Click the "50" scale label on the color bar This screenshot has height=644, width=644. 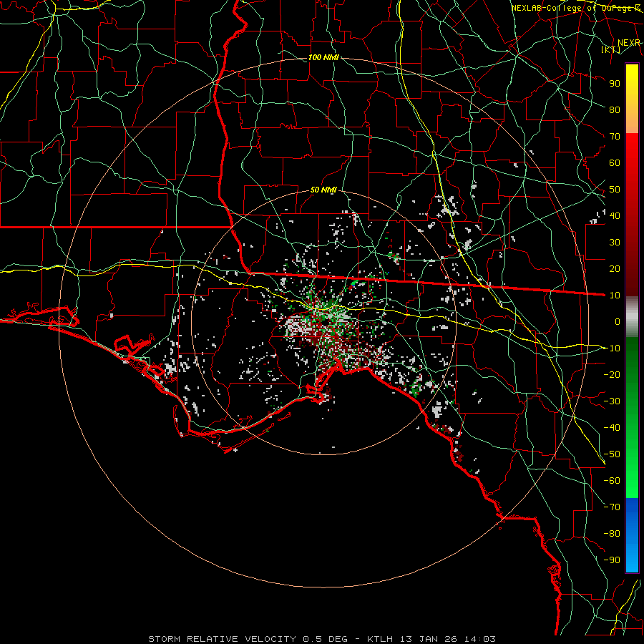coord(615,190)
